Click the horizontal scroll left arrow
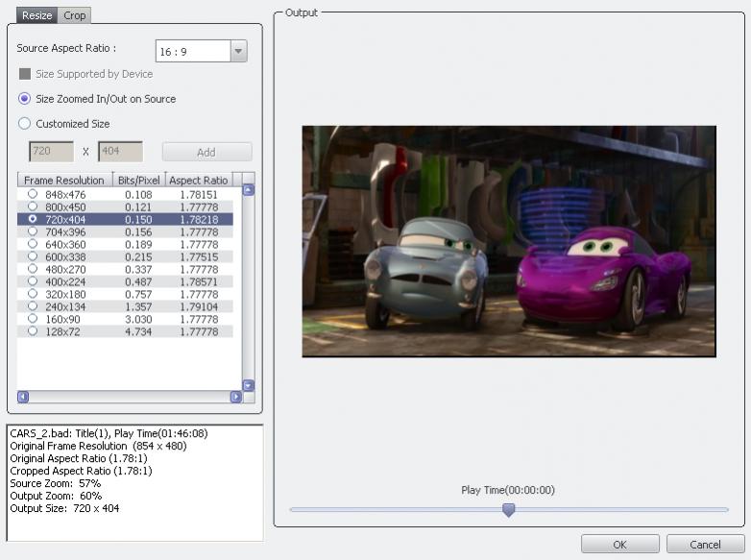Viewport: 751px width, 560px height. point(23,397)
